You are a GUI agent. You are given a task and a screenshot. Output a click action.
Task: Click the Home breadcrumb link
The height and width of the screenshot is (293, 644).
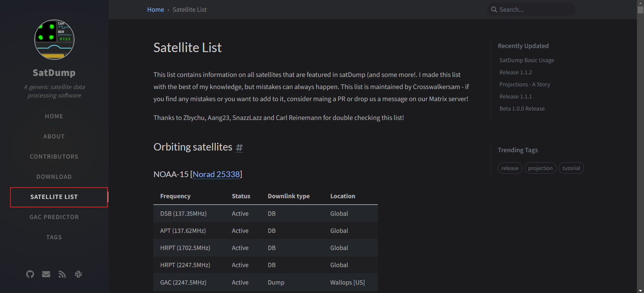155,10
